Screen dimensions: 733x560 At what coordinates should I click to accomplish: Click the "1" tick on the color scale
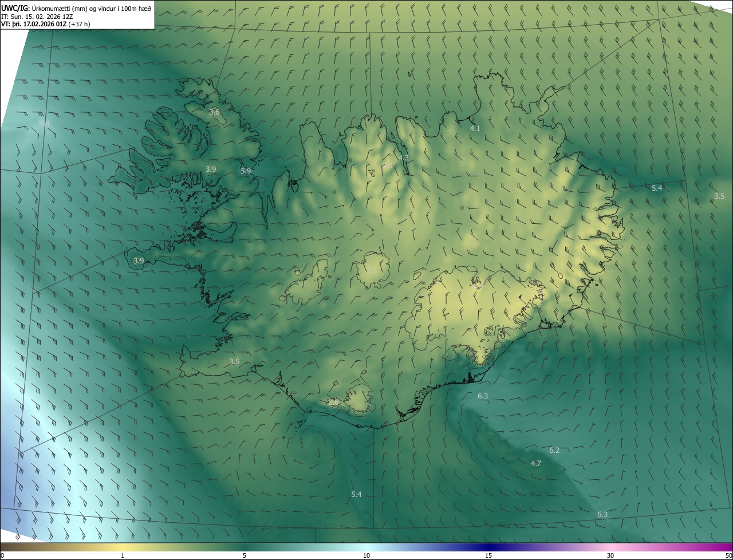pyautogui.click(x=123, y=555)
